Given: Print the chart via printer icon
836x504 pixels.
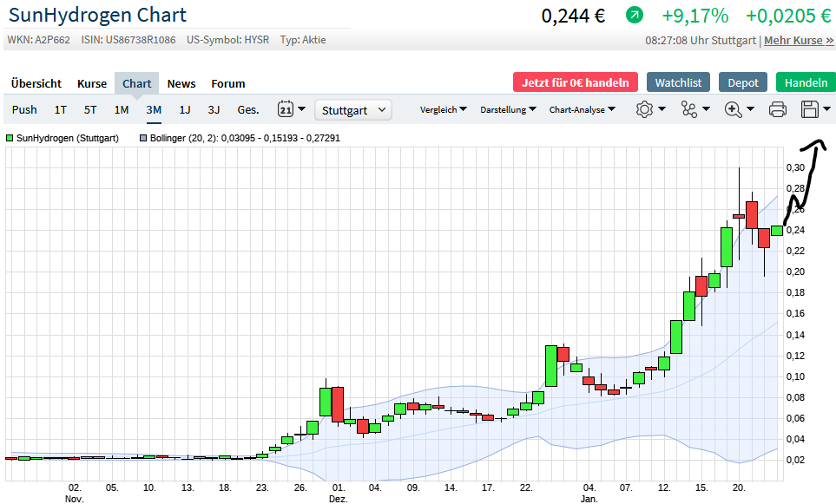Looking at the screenshot, I should [777, 110].
